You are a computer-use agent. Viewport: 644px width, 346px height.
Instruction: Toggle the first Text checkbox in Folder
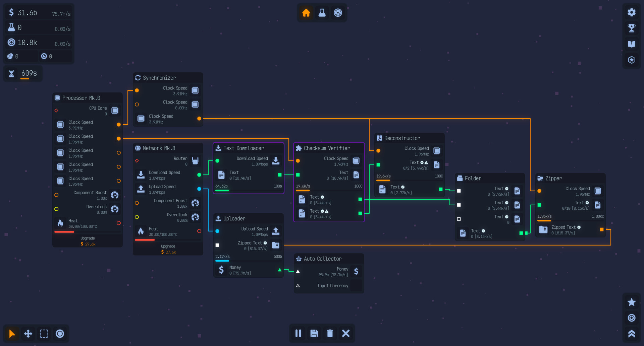(x=459, y=191)
